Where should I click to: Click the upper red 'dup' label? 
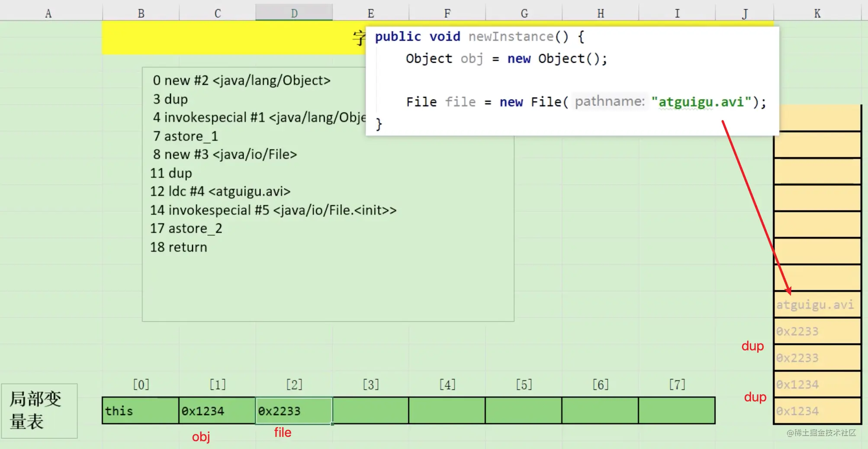tap(752, 346)
